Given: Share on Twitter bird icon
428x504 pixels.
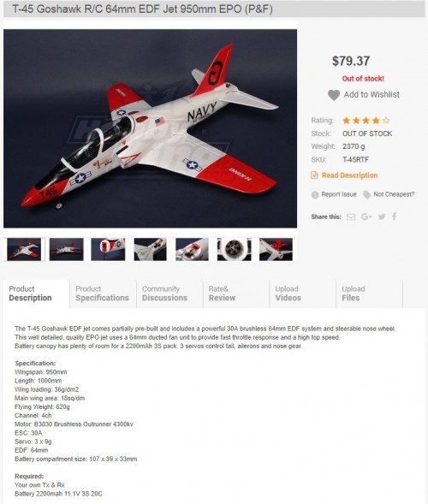Looking at the screenshot, I should pyautogui.click(x=382, y=216).
